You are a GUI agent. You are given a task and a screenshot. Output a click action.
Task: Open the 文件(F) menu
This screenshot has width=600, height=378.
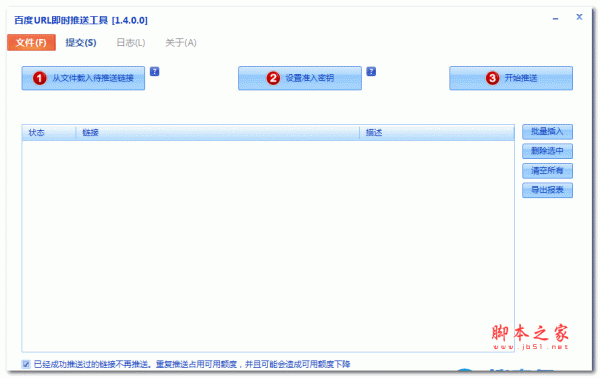pyautogui.click(x=31, y=42)
